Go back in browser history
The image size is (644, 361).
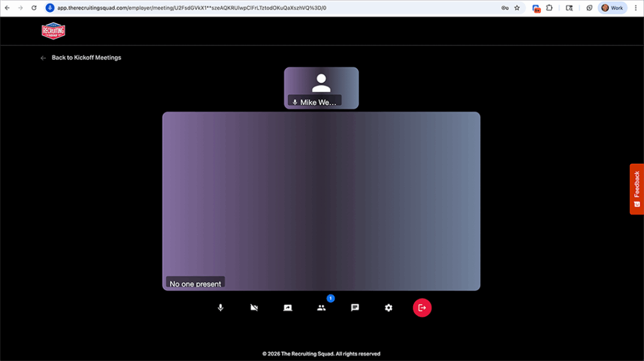pyautogui.click(x=8, y=8)
